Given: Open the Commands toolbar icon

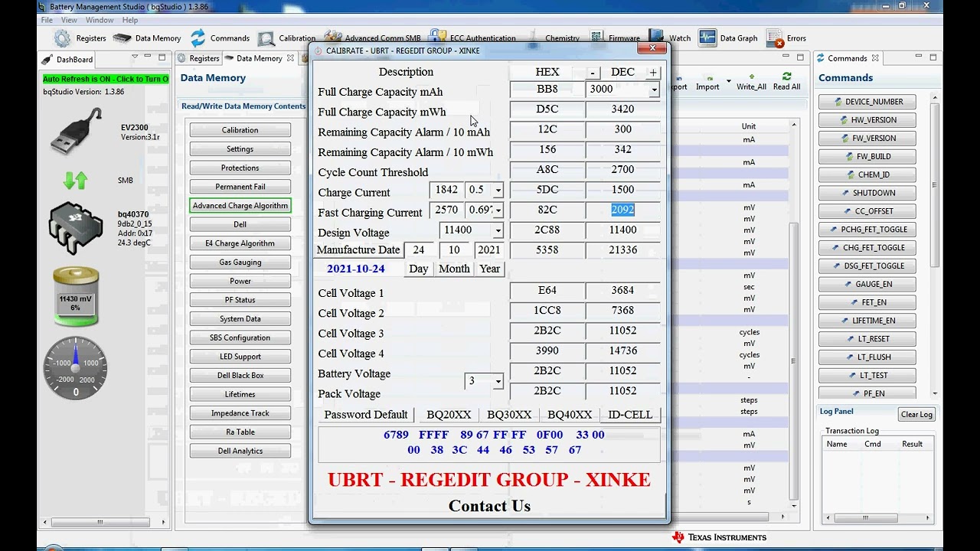Looking at the screenshot, I should (220, 38).
